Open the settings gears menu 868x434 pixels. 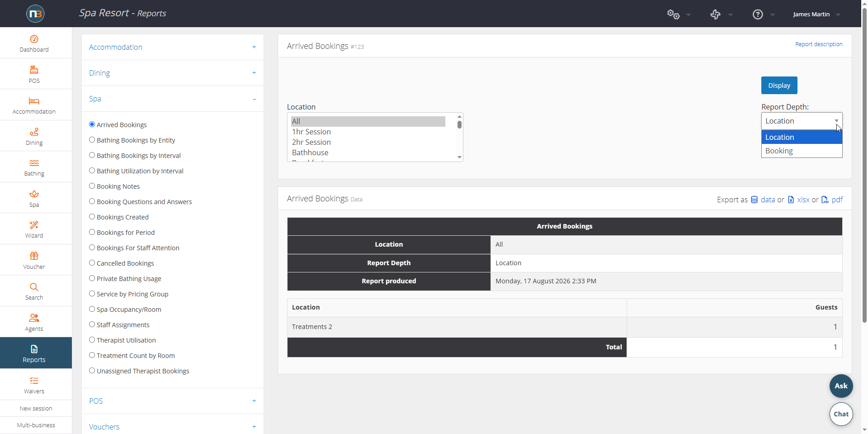click(674, 14)
